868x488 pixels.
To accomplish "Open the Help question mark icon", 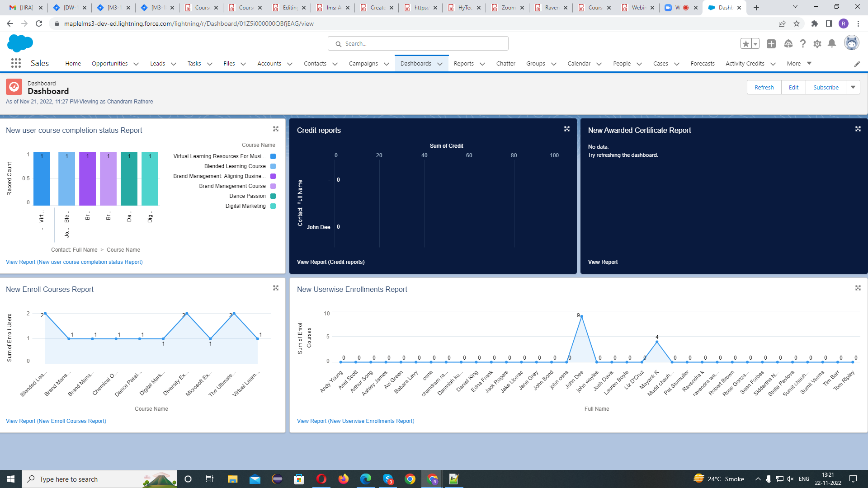I will click(x=803, y=44).
